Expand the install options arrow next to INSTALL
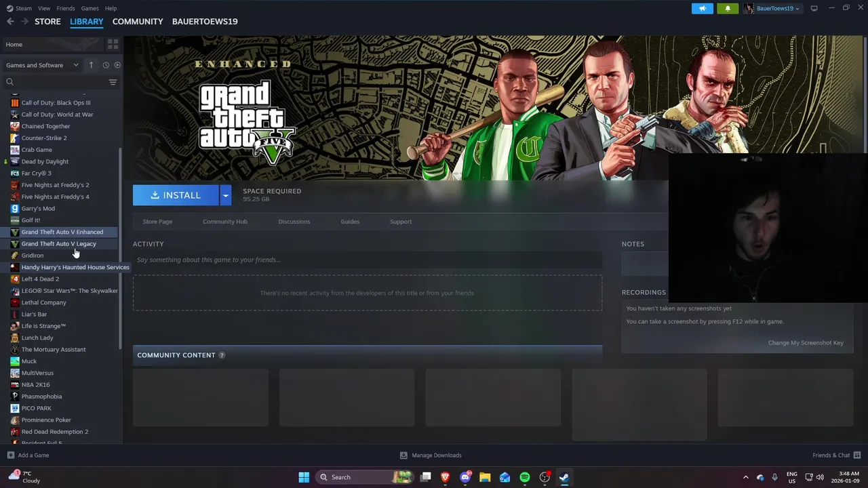 (226, 195)
